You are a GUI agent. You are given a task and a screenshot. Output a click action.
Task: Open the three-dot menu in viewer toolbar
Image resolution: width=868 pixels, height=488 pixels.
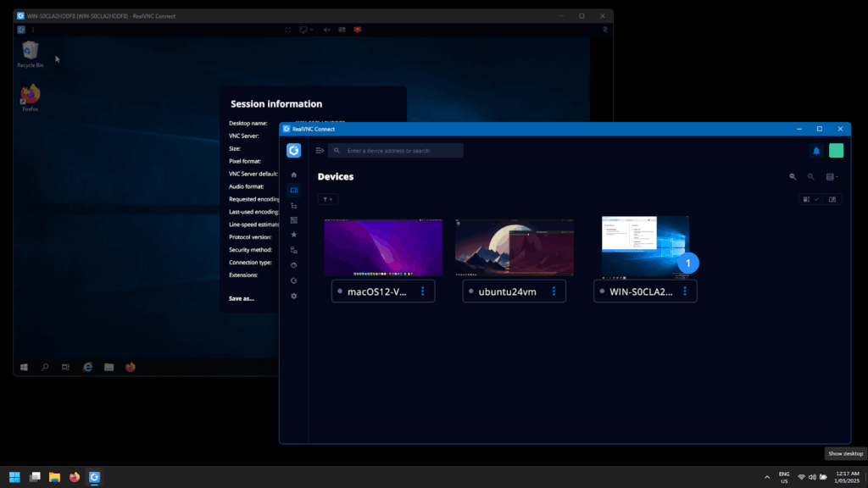[33, 30]
